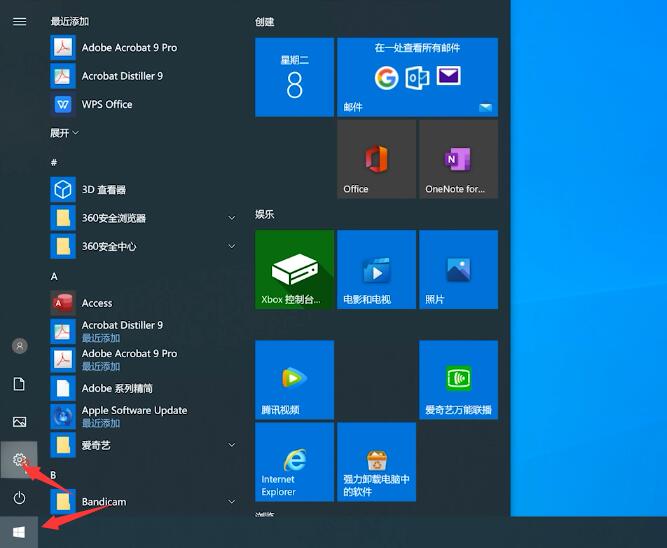Open Settings via the gear icon

coord(19,460)
